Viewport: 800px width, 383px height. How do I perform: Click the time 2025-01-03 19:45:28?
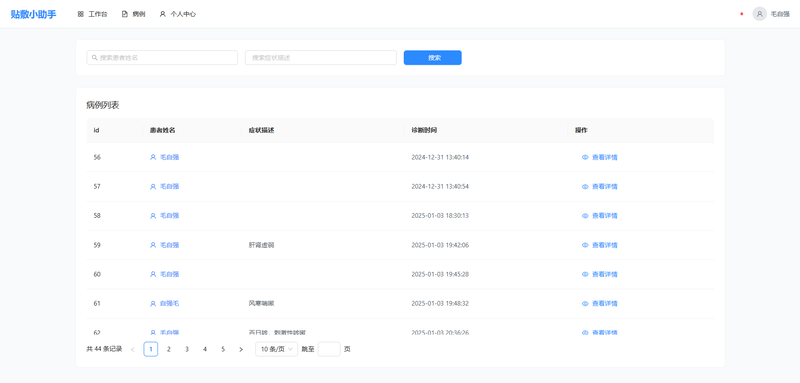(x=440, y=274)
